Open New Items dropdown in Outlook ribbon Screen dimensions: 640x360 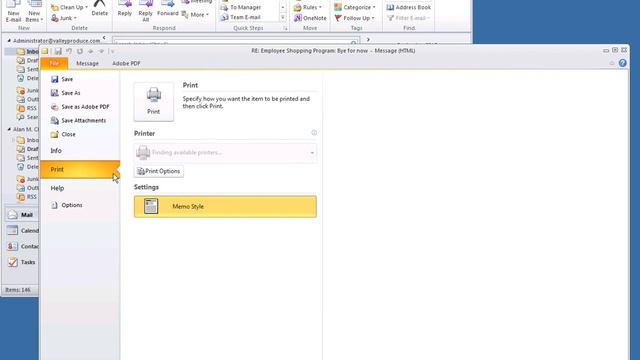pyautogui.click(x=34, y=11)
